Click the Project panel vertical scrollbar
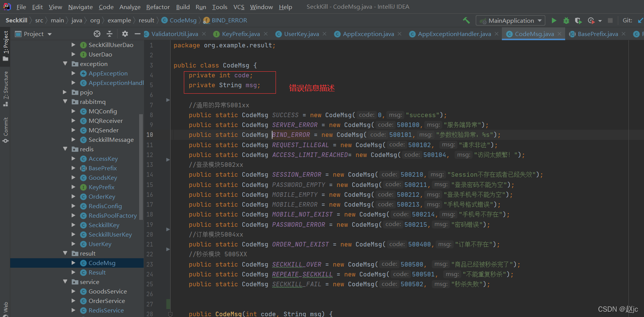644x317 pixels. [141, 167]
